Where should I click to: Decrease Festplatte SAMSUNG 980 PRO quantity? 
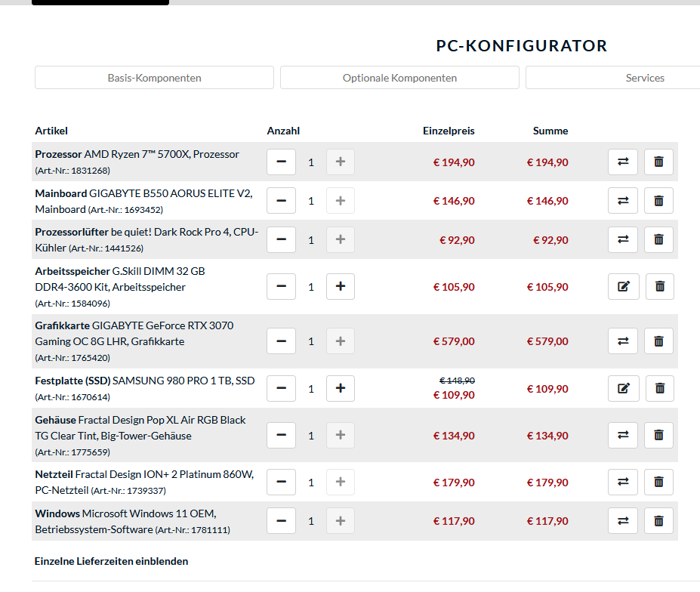(x=281, y=388)
